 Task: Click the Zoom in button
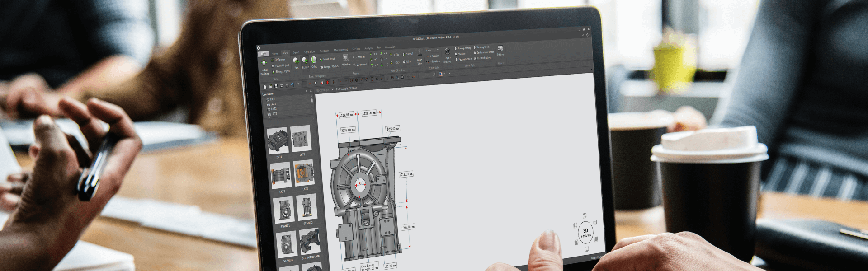(x=359, y=57)
